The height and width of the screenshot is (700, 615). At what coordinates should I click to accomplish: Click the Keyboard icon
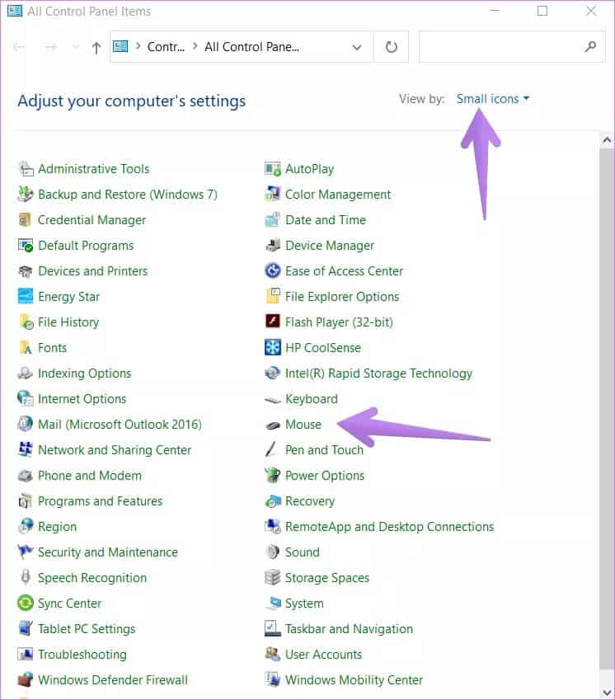click(273, 400)
